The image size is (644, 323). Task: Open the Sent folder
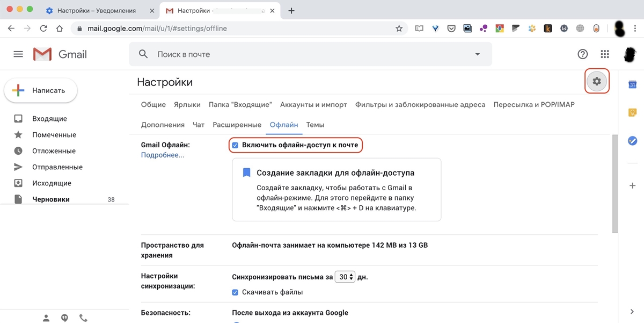tap(57, 167)
